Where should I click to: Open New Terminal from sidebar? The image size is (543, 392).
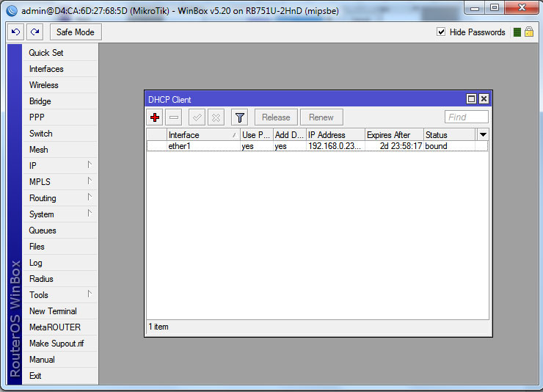[53, 311]
